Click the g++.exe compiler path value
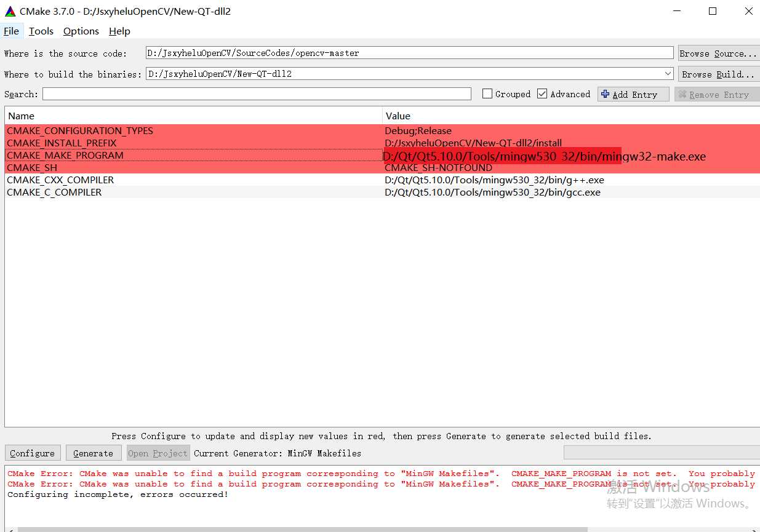This screenshot has height=532, width=760. [x=494, y=180]
